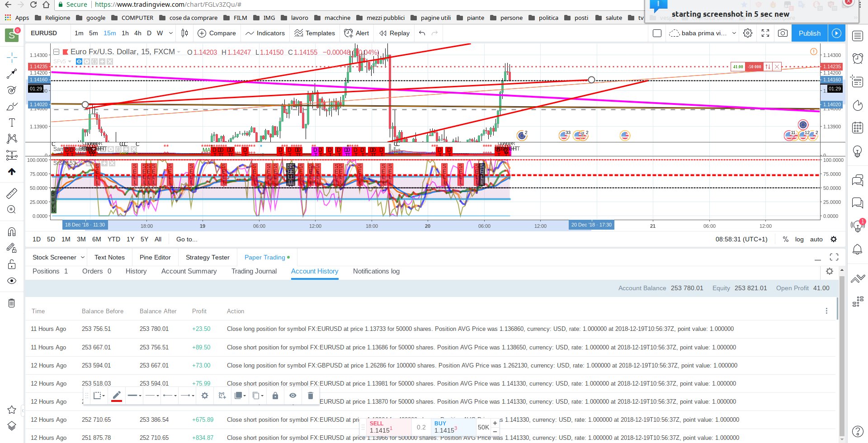Select the trend line drawing tool
The image size is (868, 443).
[x=12, y=73]
